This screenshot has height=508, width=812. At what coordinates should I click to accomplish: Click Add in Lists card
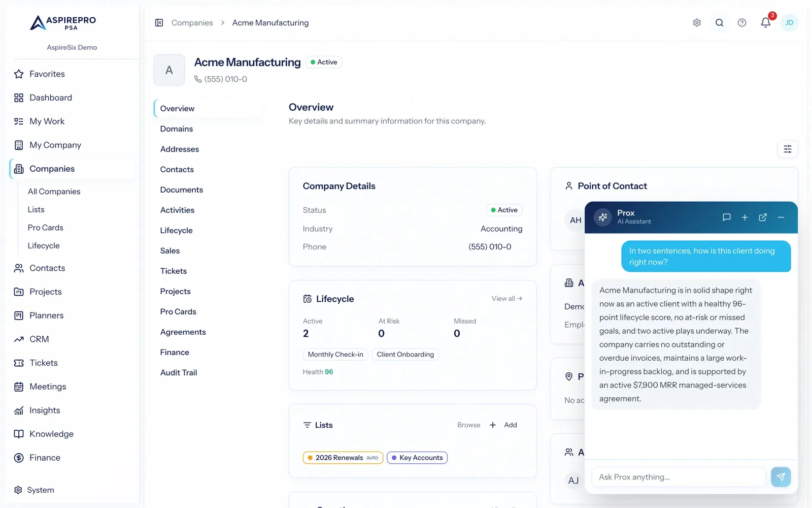pos(503,425)
